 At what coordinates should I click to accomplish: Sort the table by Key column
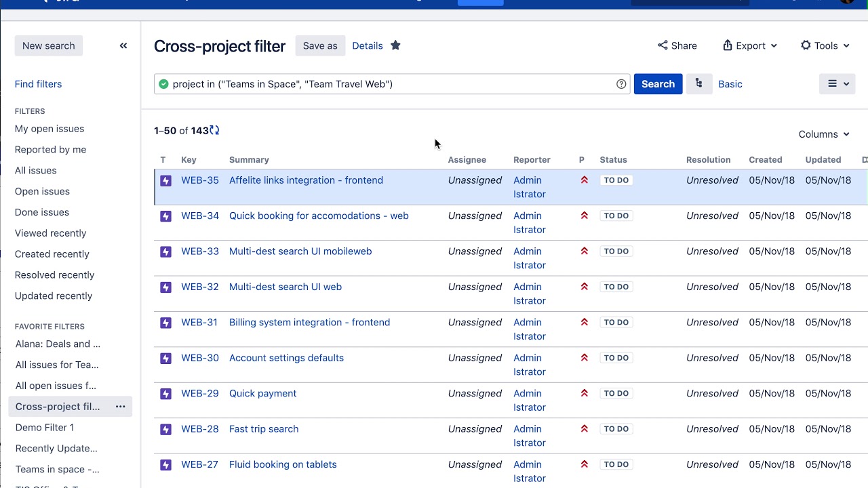pos(189,160)
